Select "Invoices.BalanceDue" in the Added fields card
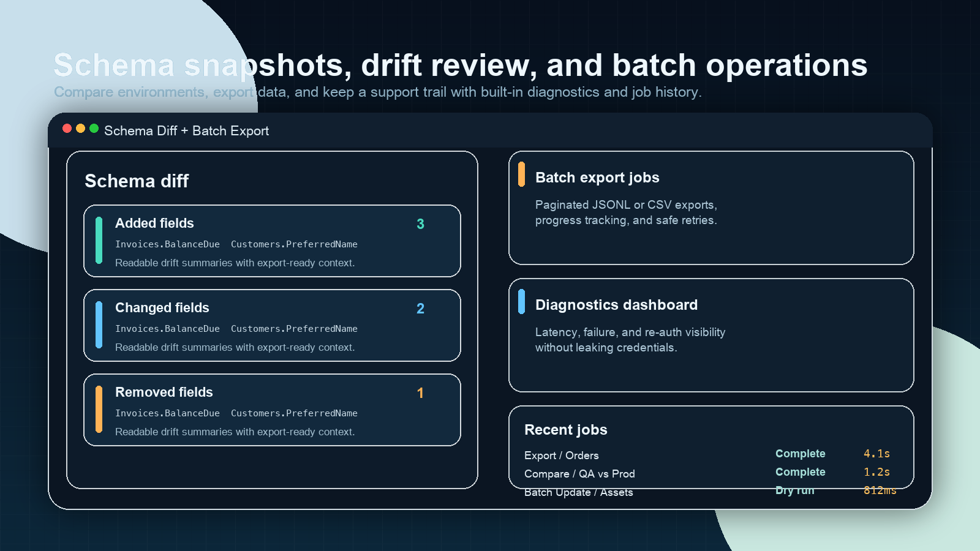Viewport: 980px width, 551px height. coord(167,244)
